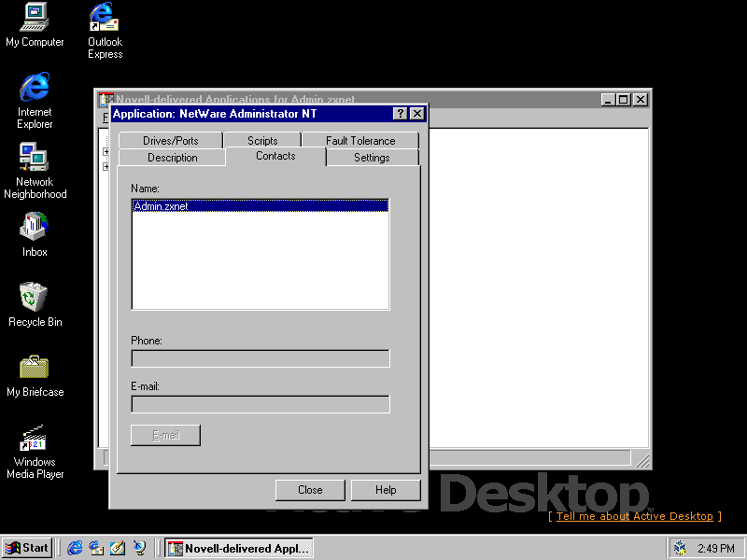This screenshot has height=560, width=747.
Task: Open My Briefcase icon
Action: pyautogui.click(x=35, y=375)
